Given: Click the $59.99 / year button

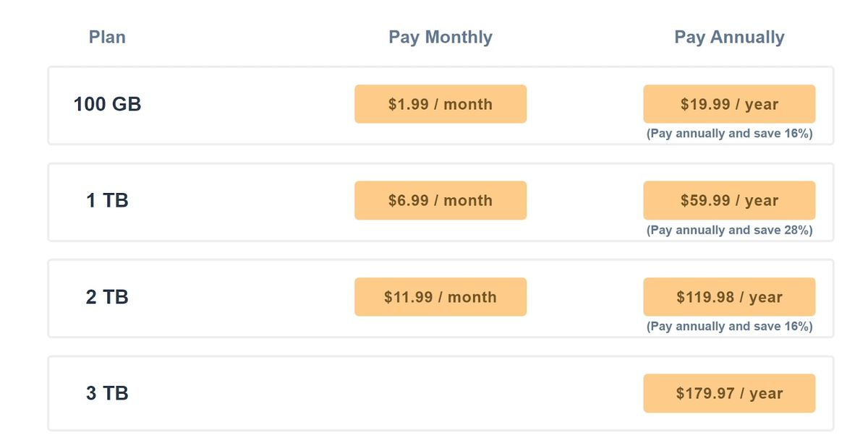Looking at the screenshot, I should tap(729, 200).
